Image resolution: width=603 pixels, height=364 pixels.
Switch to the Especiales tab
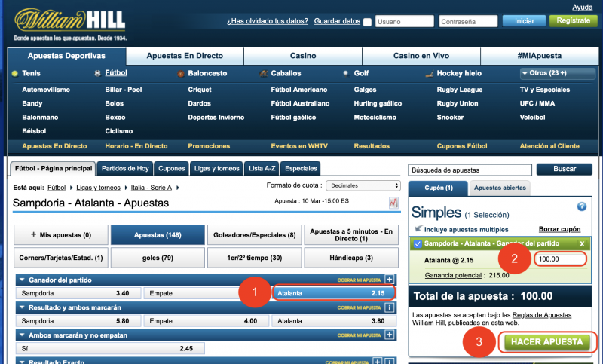(x=301, y=168)
